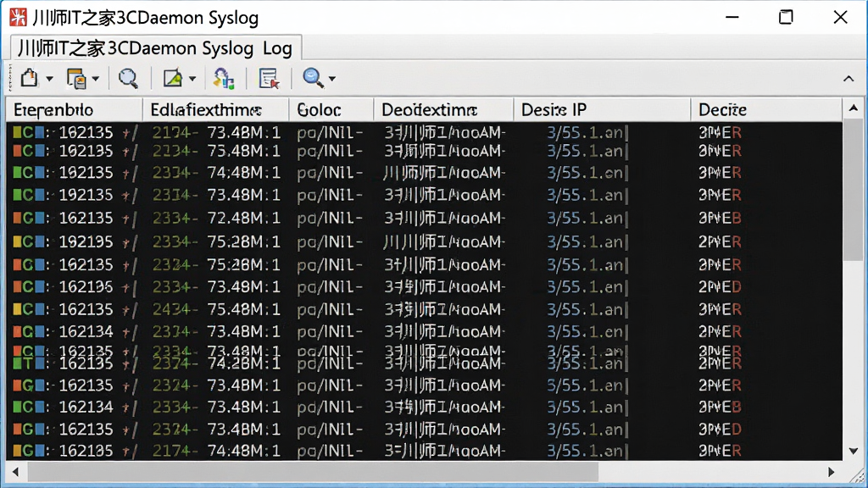Select the log cell '2334- 72.48M:1'
868x488 pixels.
(216, 218)
